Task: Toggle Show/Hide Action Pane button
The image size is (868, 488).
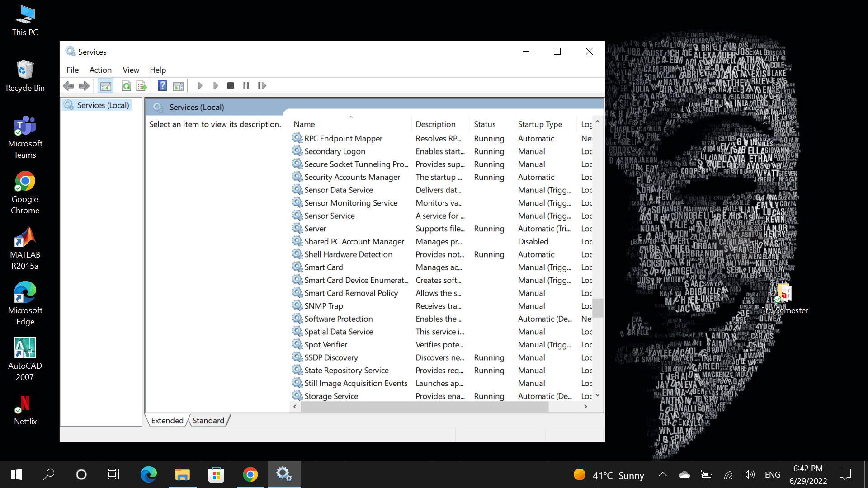Action: [179, 86]
